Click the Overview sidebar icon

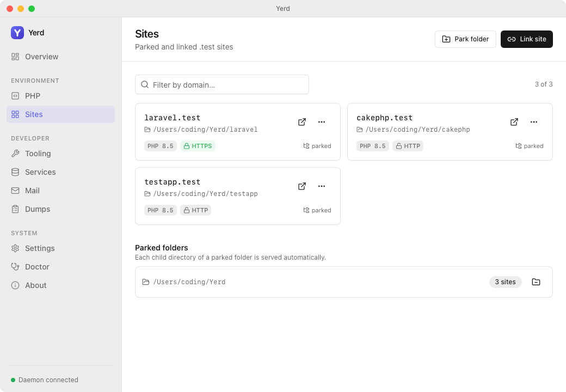click(x=15, y=57)
